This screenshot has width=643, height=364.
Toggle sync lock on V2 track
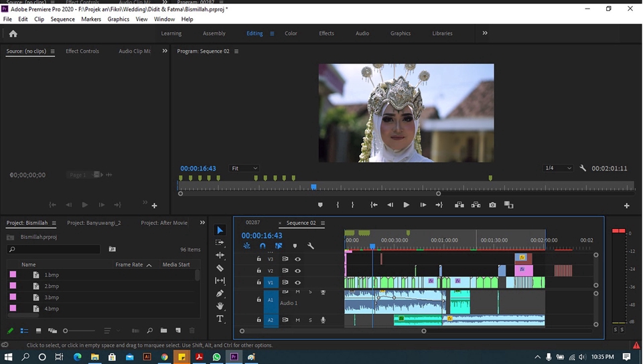[x=285, y=270]
